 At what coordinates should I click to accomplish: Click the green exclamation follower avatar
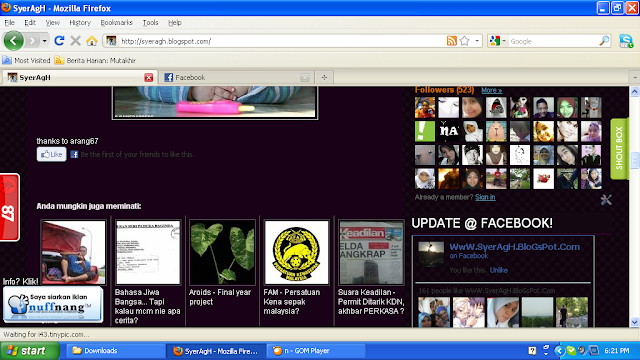tap(425, 131)
